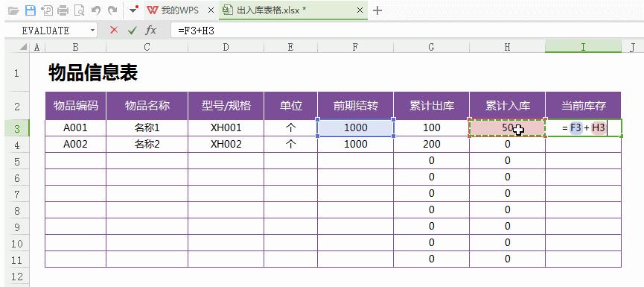Click the 累计入库 header cell
The width and height of the screenshot is (644, 287).
(x=507, y=106)
